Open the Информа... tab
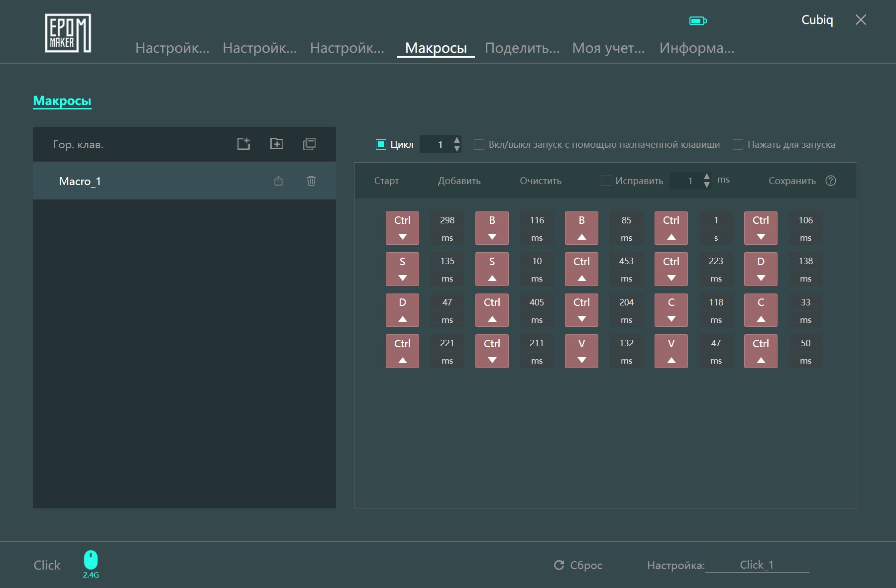The width and height of the screenshot is (896, 588). [697, 48]
